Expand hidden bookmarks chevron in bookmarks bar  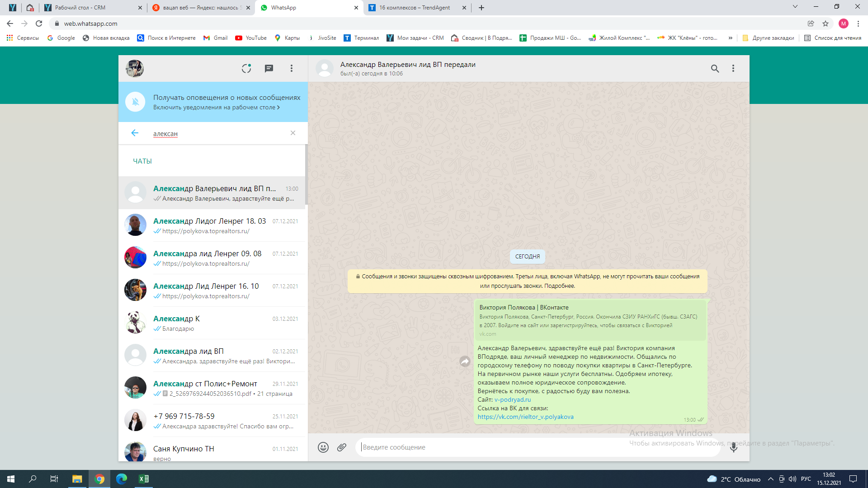coord(730,38)
